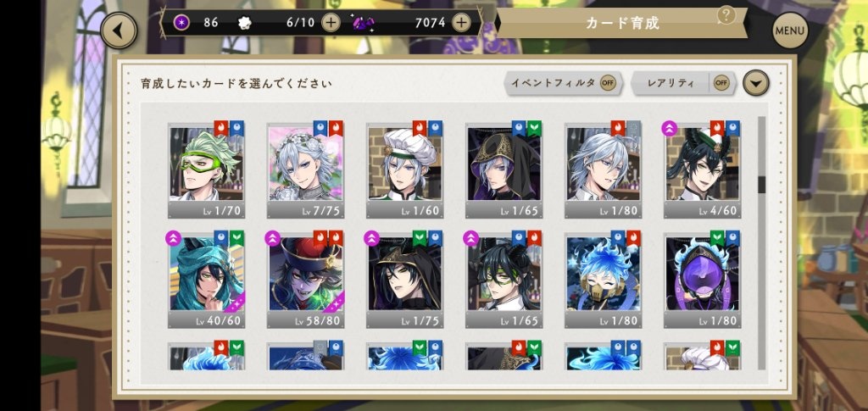Tap the purple gem currency icon
This screenshot has width=868, height=411.
click(363, 23)
